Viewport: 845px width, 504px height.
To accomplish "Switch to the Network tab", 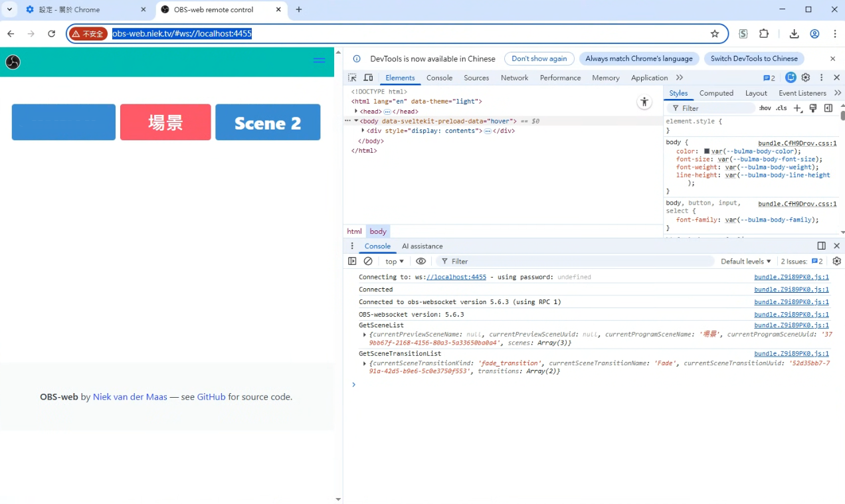I will [x=514, y=78].
